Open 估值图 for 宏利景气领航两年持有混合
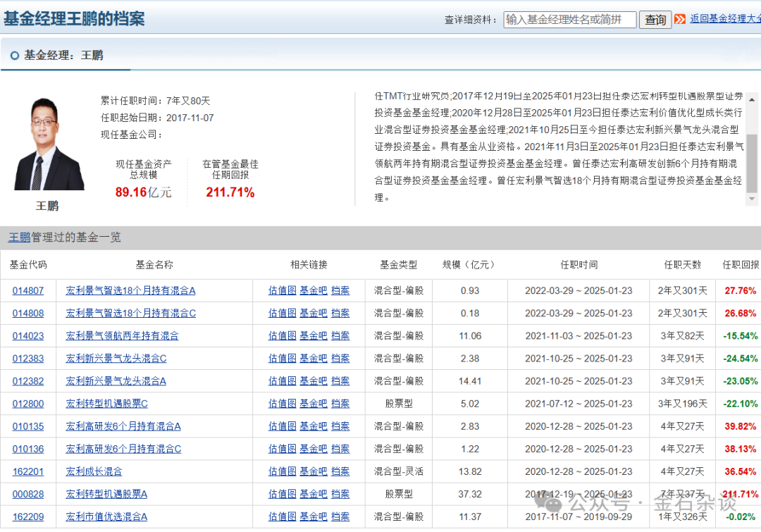761x532 pixels. click(282, 336)
